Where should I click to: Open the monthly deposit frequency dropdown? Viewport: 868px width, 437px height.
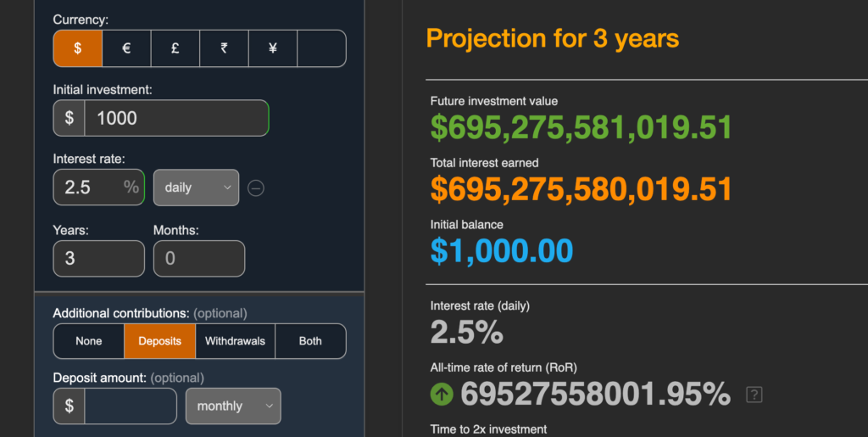pos(233,406)
